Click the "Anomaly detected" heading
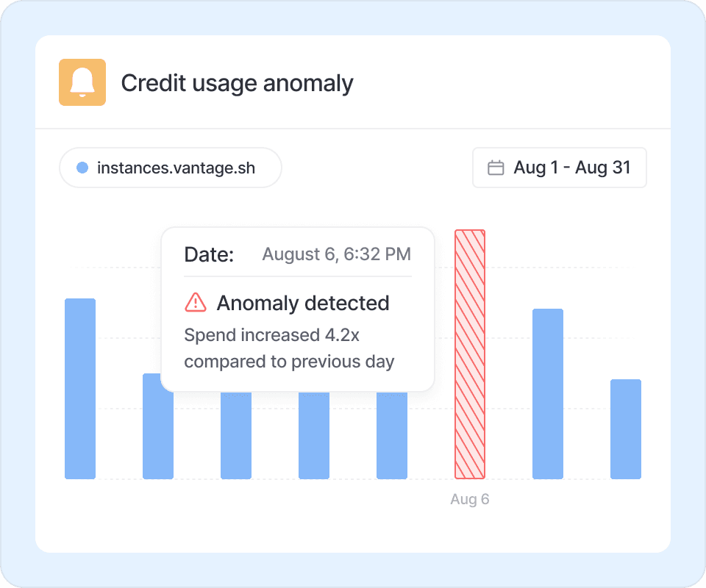The width and height of the screenshot is (706, 588). 303,303
